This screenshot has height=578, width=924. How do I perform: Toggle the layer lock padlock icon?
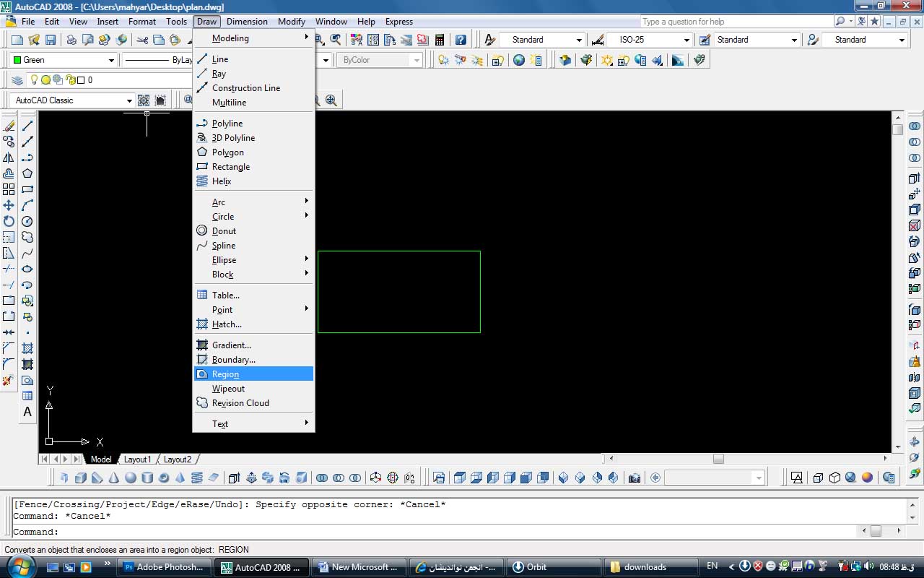[70, 80]
